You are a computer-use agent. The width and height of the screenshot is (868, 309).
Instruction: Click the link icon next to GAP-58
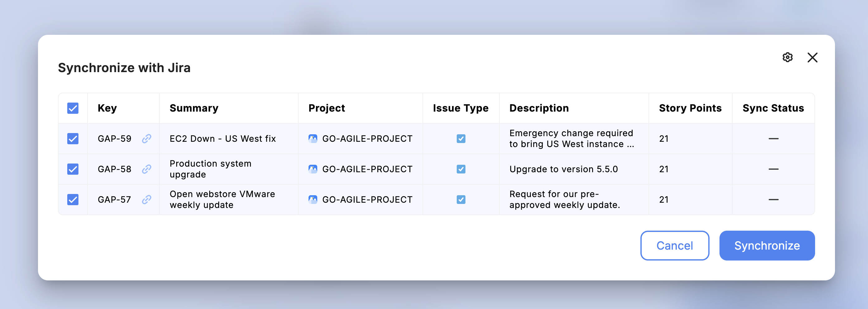click(146, 169)
